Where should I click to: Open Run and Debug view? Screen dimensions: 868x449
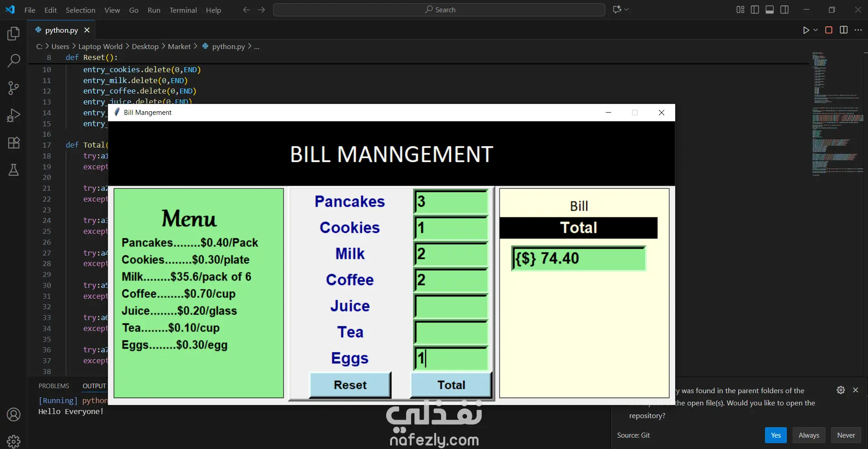click(x=14, y=115)
